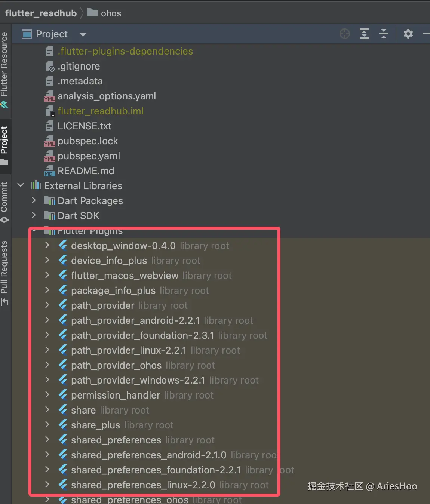Open Project panel settings gear
430x504 pixels.
[x=408, y=34]
